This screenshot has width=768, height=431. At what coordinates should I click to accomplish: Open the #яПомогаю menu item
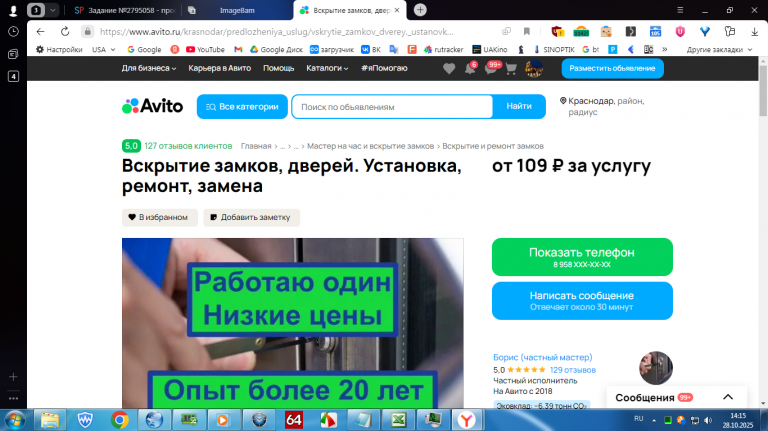click(x=384, y=68)
